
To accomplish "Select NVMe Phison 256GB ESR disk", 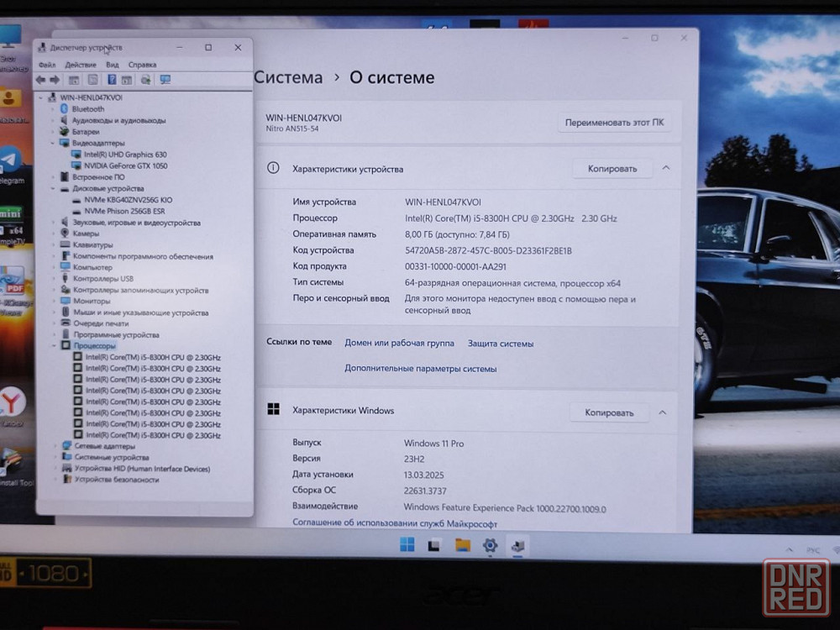I will pyautogui.click(x=125, y=211).
